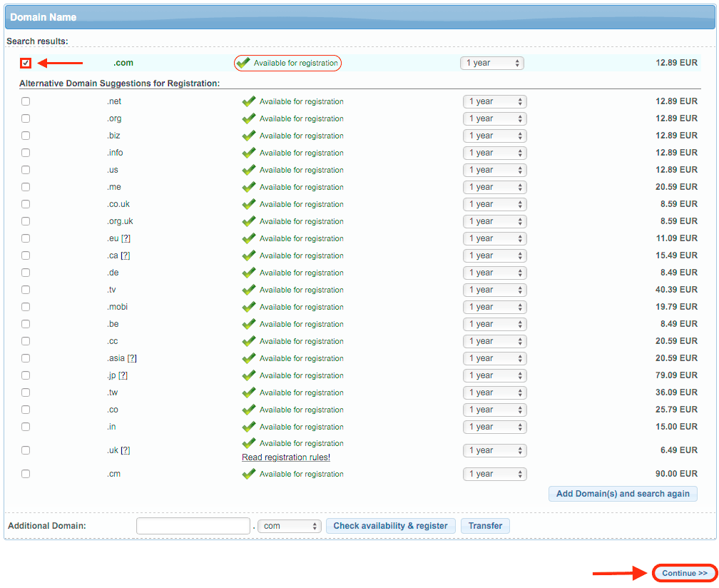The image size is (719, 588).
Task: Click Check availability & register button
Action: tap(390, 526)
